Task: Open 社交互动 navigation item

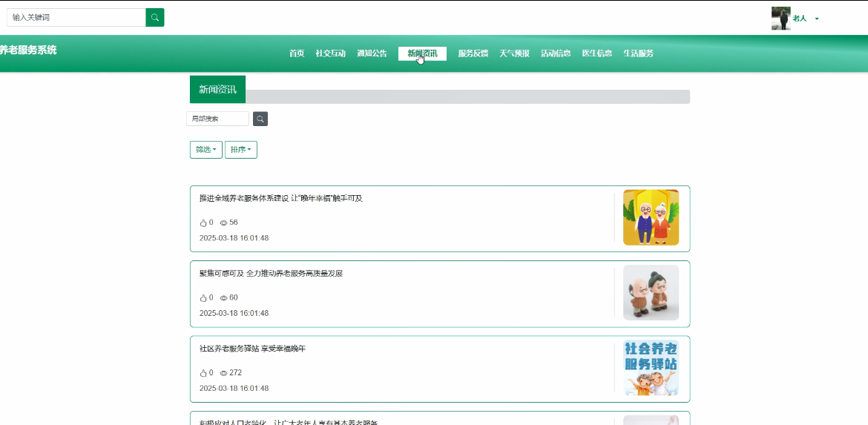Action: point(330,53)
